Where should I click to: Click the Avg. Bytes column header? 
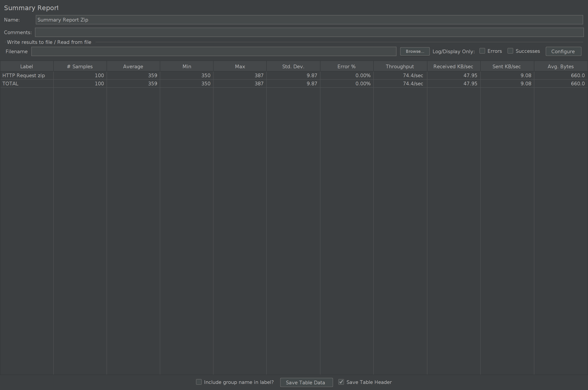tap(561, 66)
